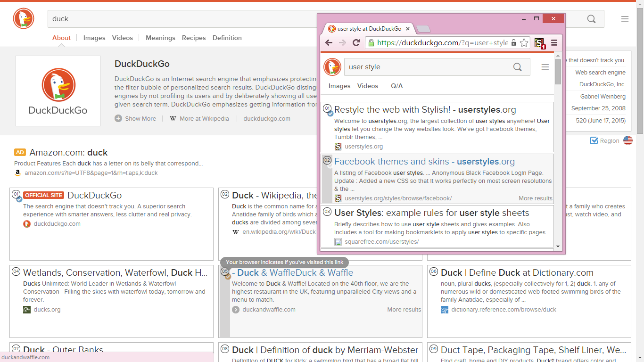The height and width of the screenshot is (362, 644).
Task: Click the magnifying glass in the popup search bar
Action: click(x=517, y=67)
